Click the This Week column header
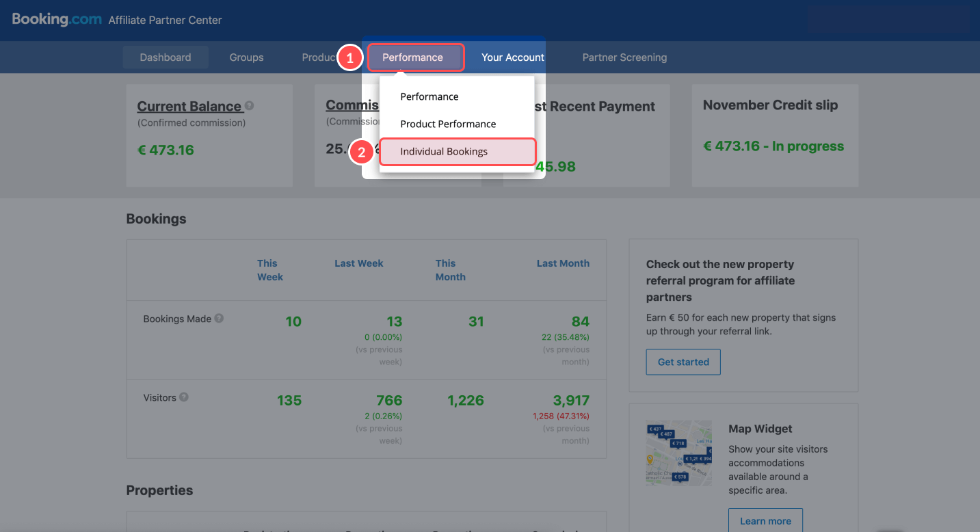Image resolution: width=980 pixels, height=532 pixels. 270,270
